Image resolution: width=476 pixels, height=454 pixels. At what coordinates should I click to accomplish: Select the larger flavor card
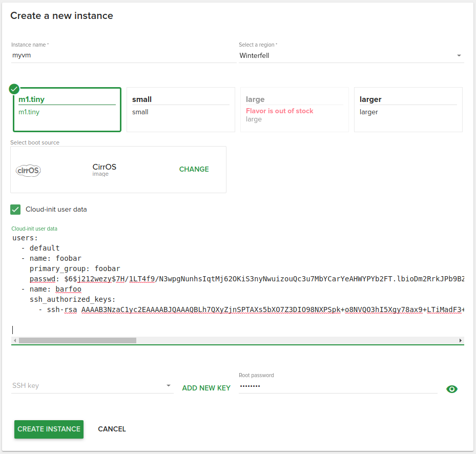(x=408, y=110)
